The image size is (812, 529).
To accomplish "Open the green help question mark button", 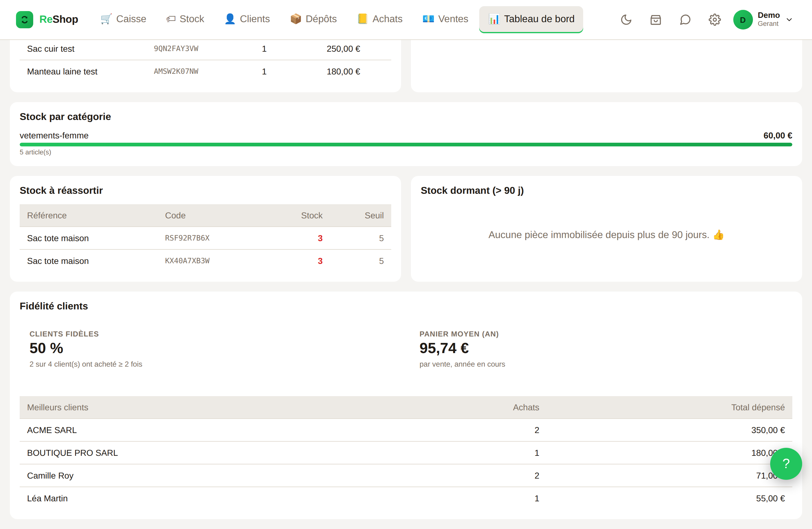I will pyautogui.click(x=786, y=463).
